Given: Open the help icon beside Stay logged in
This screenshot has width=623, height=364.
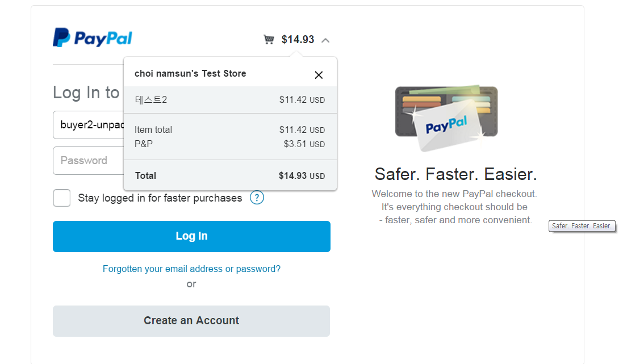Looking at the screenshot, I should pyautogui.click(x=257, y=198).
